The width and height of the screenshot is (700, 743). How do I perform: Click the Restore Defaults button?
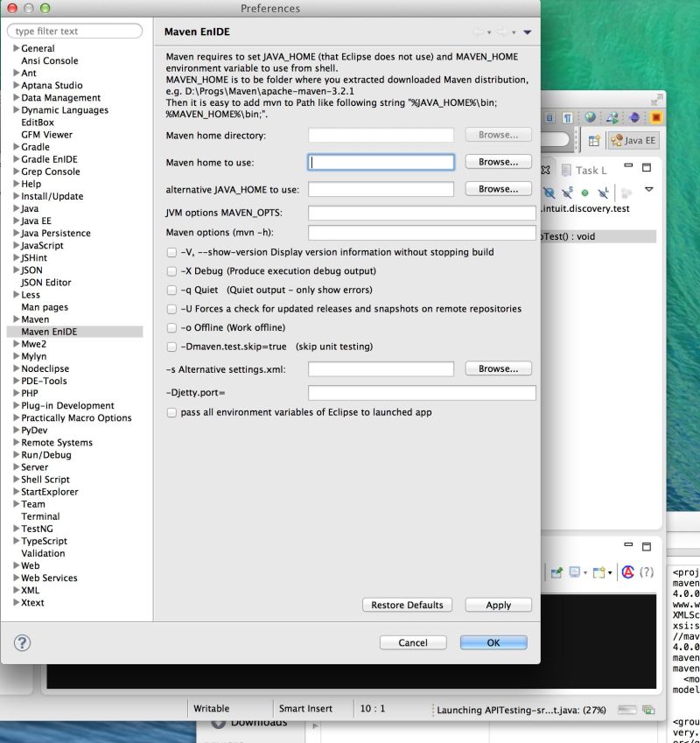406,605
